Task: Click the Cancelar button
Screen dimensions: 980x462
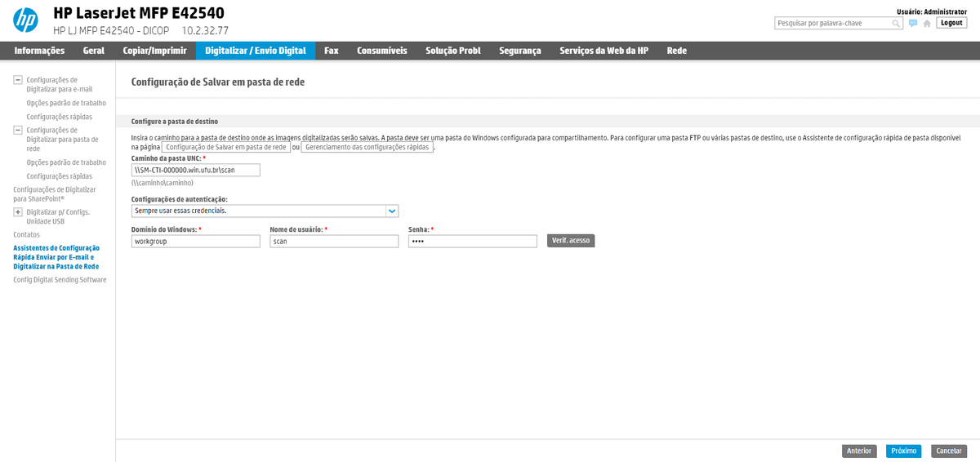Action: point(948,451)
